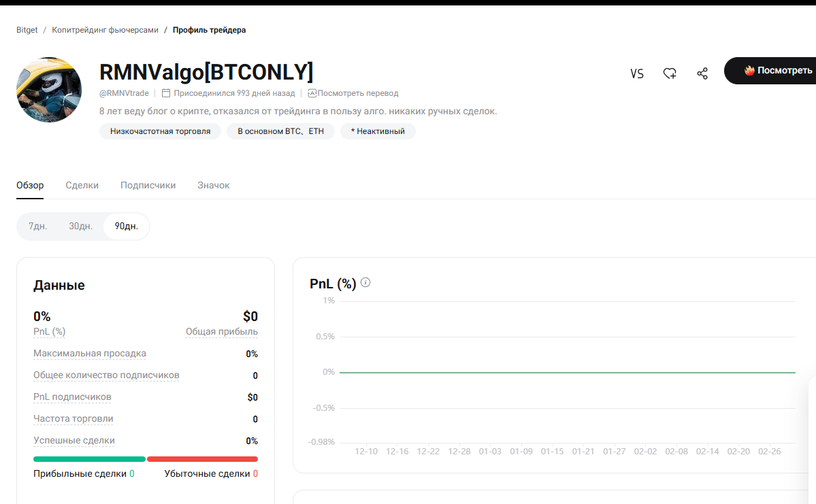Click the red losing trades bar

click(x=202, y=459)
